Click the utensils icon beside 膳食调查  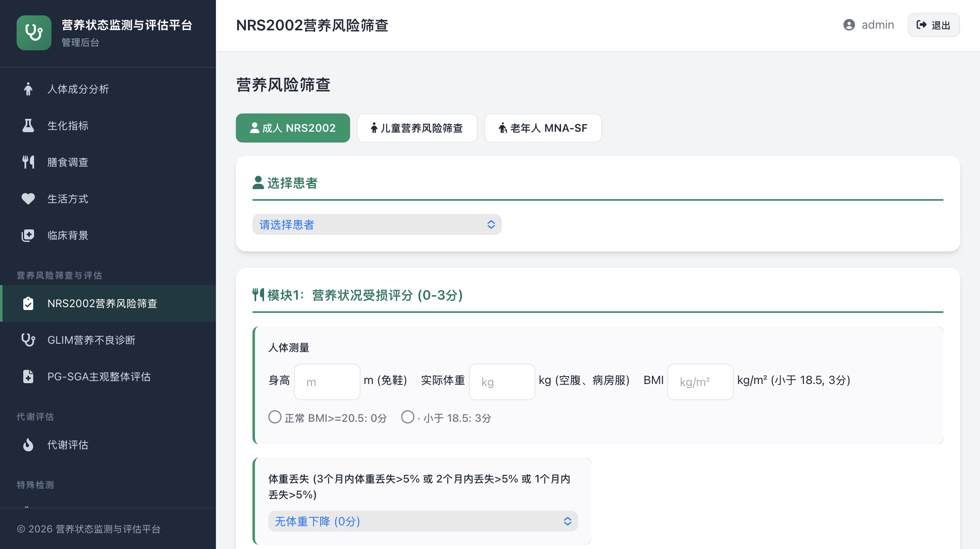click(x=28, y=162)
